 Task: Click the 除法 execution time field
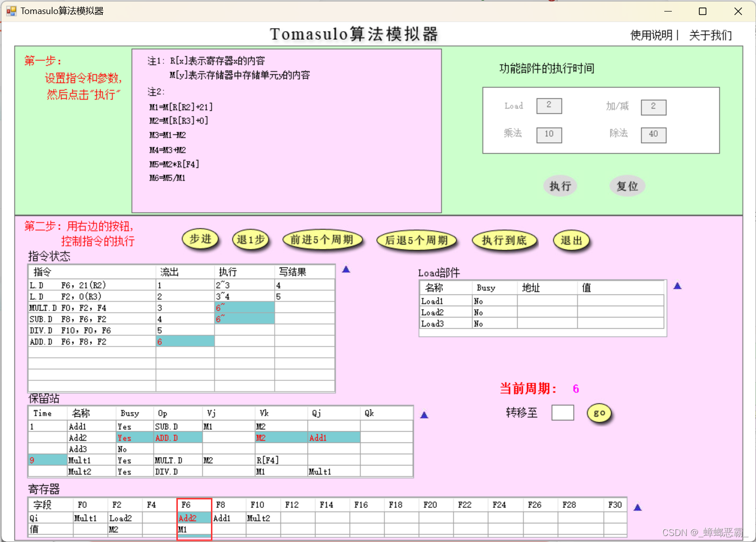point(653,134)
